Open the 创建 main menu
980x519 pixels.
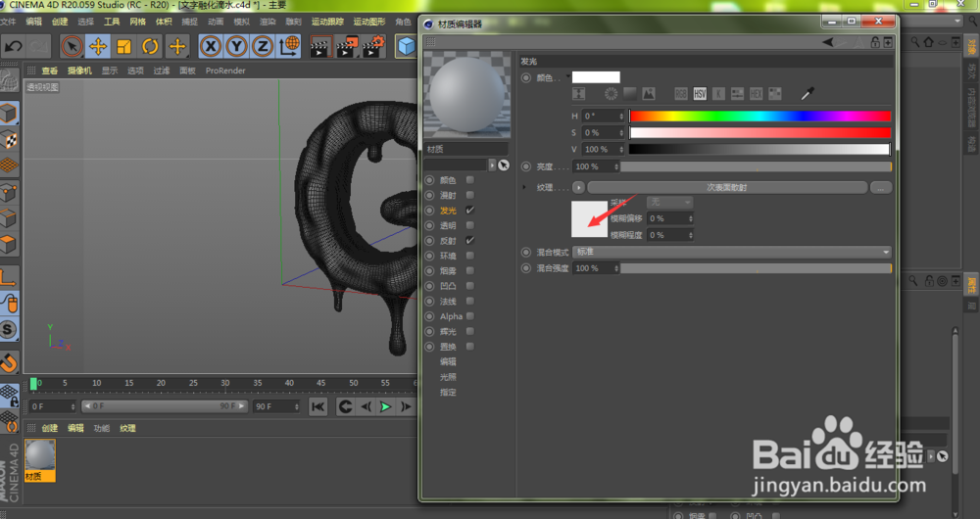tap(60, 22)
